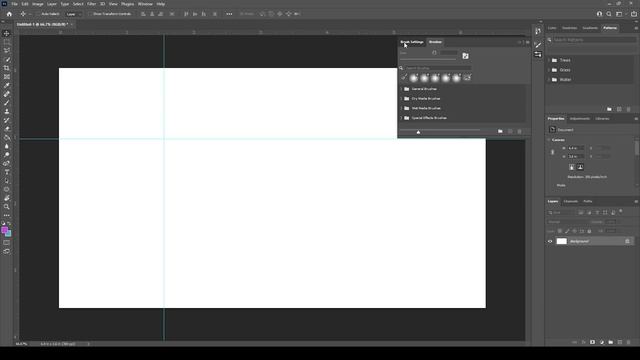640x360 pixels.
Task: Toggle Show Transform Controls checkbox
Action: (91, 14)
